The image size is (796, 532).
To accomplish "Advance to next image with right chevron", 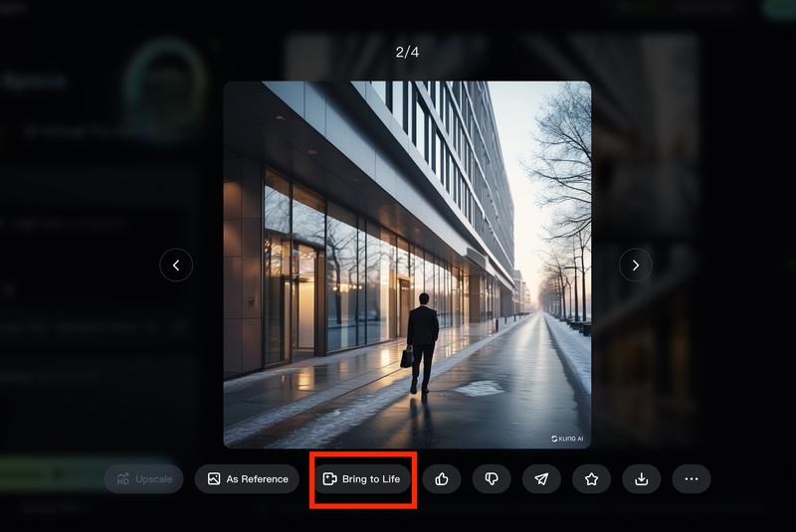I will click(x=636, y=265).
